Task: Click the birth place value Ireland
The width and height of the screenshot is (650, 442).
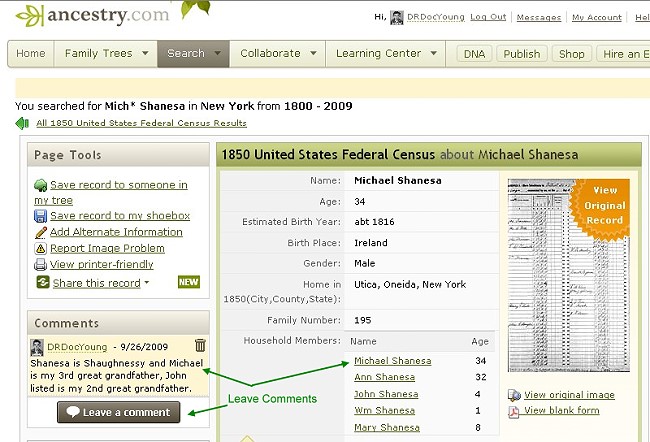Action: click(371, 243)
